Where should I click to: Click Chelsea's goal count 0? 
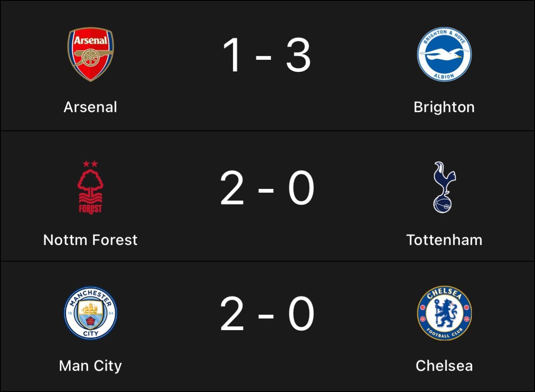pyautogui.click(x=301, y=314)
